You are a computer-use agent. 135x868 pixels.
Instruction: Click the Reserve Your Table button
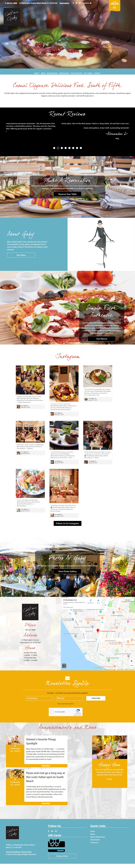(67, 194)
